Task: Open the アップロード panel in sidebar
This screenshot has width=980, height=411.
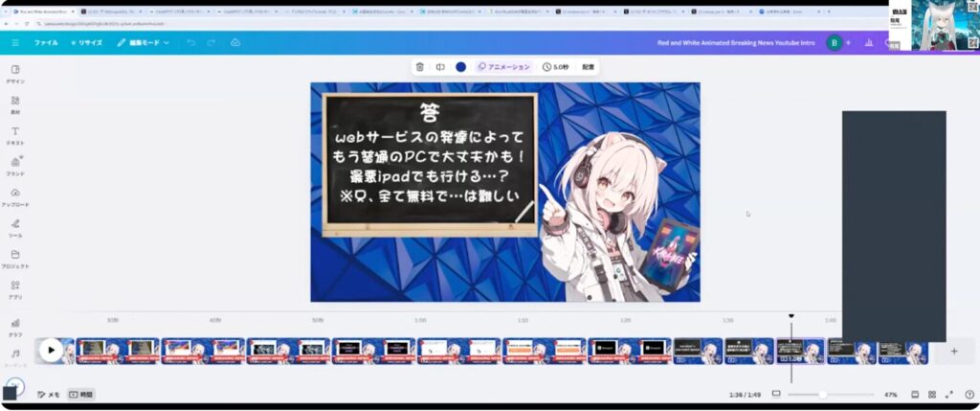Action: click(15, 196)
